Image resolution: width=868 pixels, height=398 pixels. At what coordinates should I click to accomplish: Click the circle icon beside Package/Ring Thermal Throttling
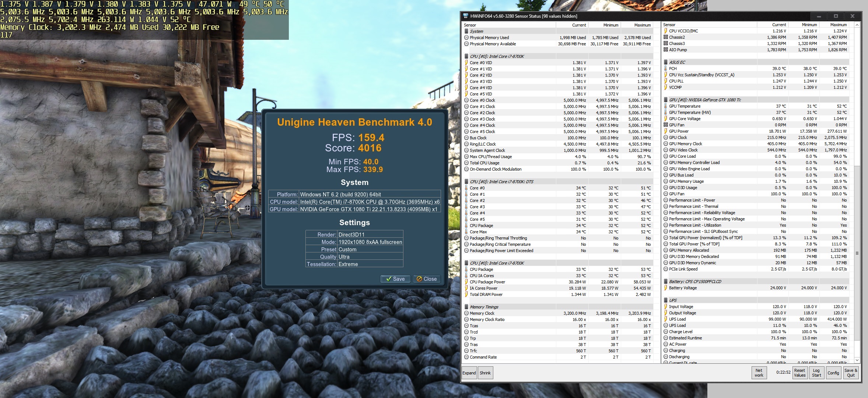[x=466, y=238]
